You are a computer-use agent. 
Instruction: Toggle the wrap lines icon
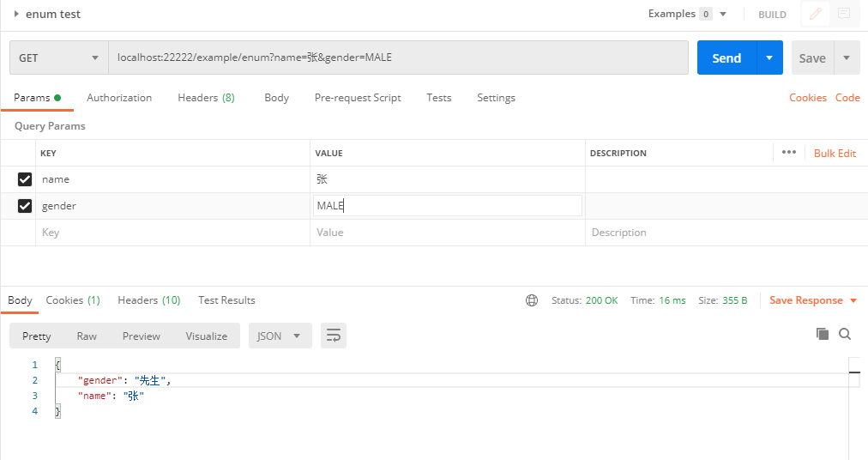coord(334,336)
